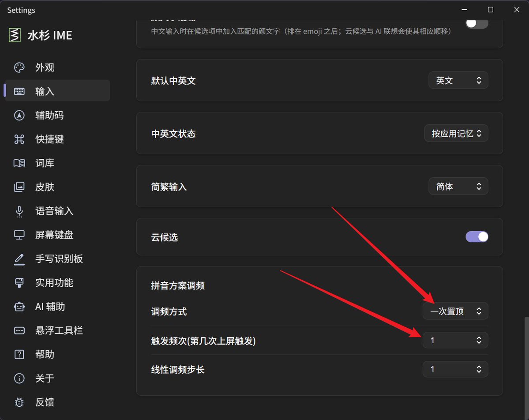Click the 云候选 label text
The width and height of the screenshot is (529, 420).
(164, 237)
